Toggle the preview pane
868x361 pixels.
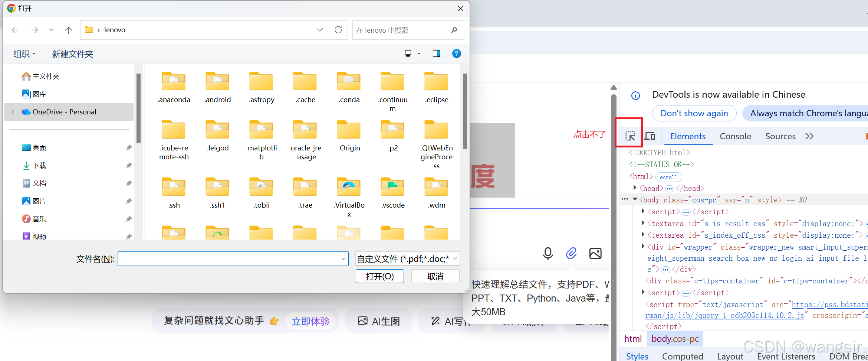click(437, 53)
